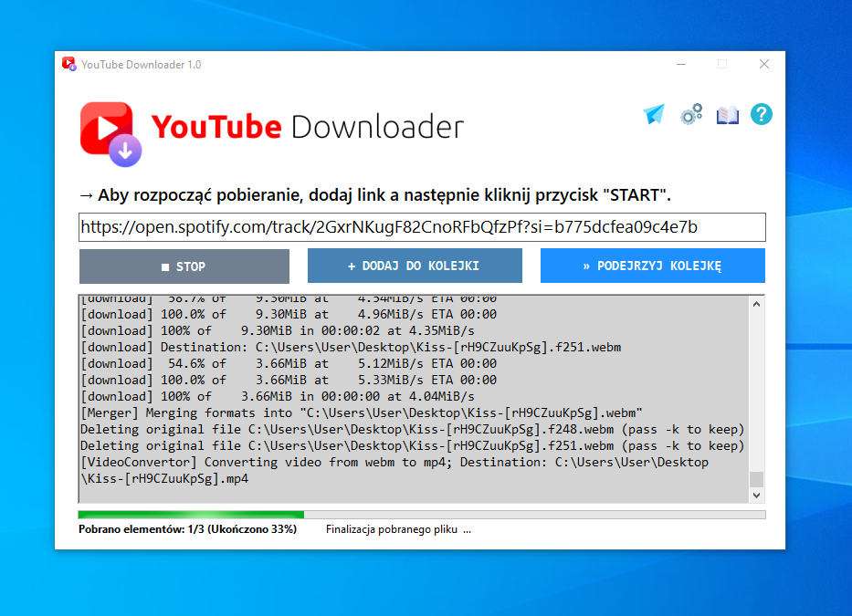Click the 'YouTube Downloader 1.0' title text
This screenshot has width=852, height=616.
(142, 65)
